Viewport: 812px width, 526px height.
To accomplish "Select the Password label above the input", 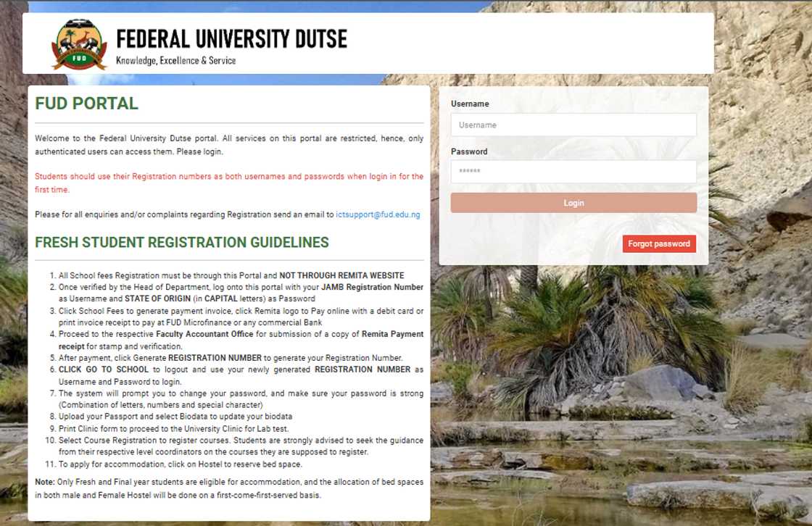I will [x=469, y=151].
